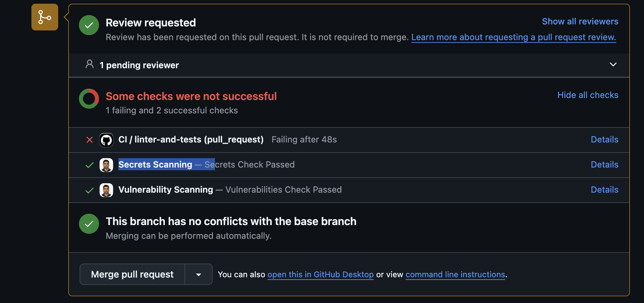
Task: Click the pending reviewer person icon
Action: point(89,64)
